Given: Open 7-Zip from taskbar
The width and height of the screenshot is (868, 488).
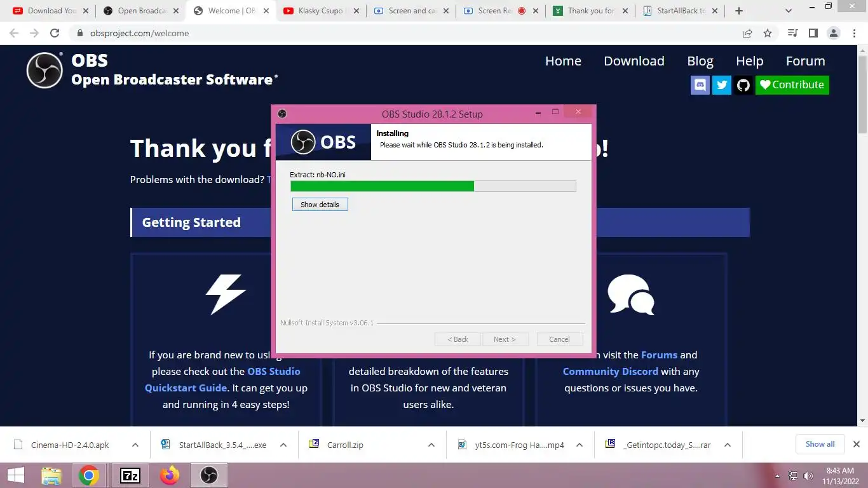Looking at the screenshot, I should point(130,475).
